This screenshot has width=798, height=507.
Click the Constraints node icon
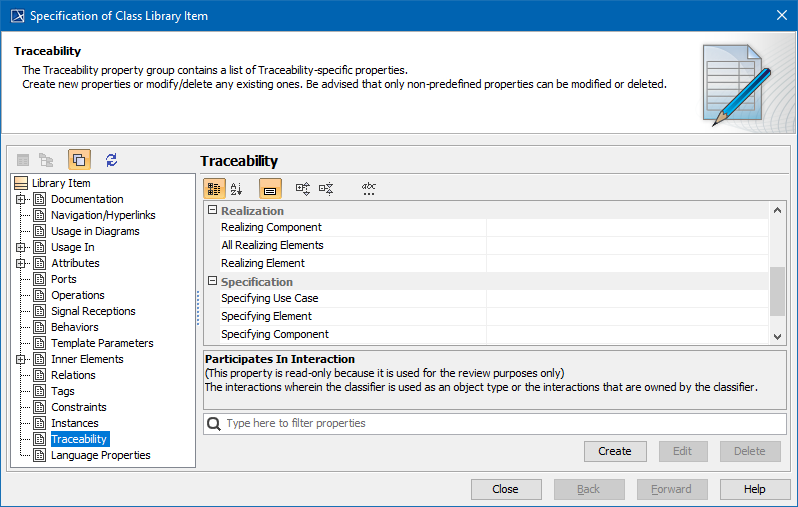pos(40,407)
